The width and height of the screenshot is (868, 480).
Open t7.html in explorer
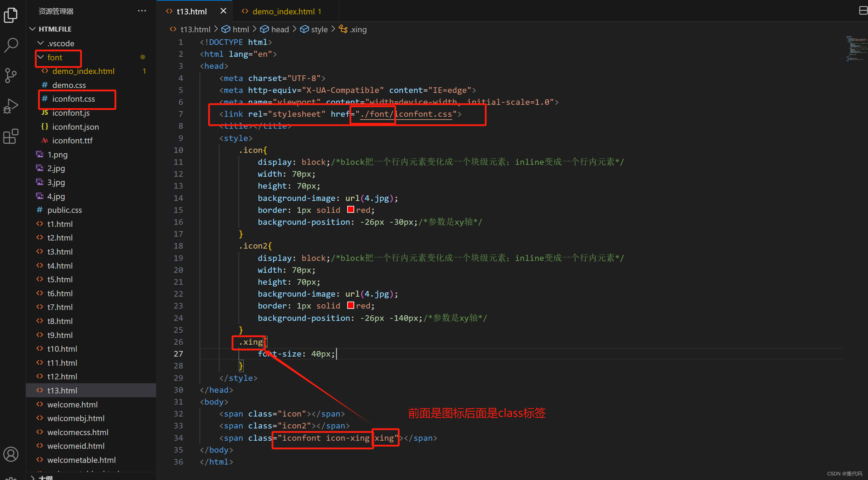pos(91,307)
